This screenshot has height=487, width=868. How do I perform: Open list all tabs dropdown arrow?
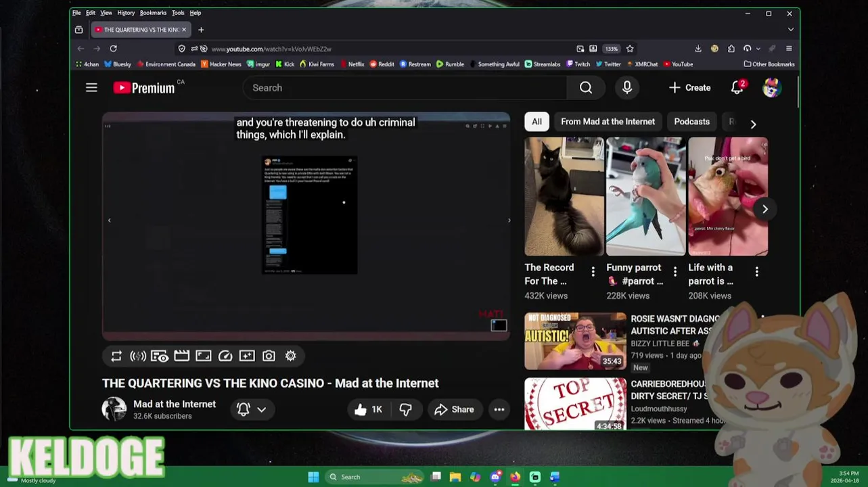(x=791, y=30)
